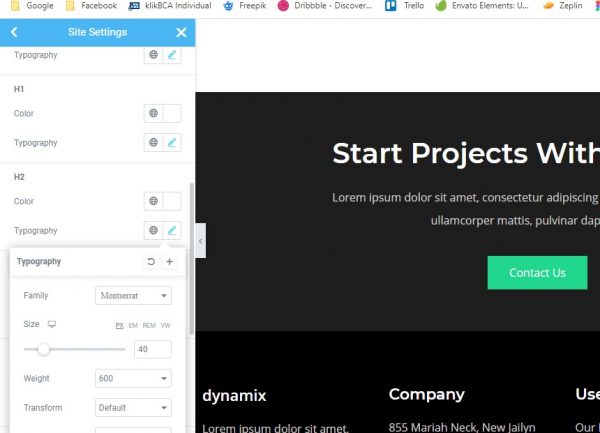The width and height of the screenshot is (600, 433).
Task: Open the Weight dropdown
Action: pyautogui.click(x=133, y=379)
